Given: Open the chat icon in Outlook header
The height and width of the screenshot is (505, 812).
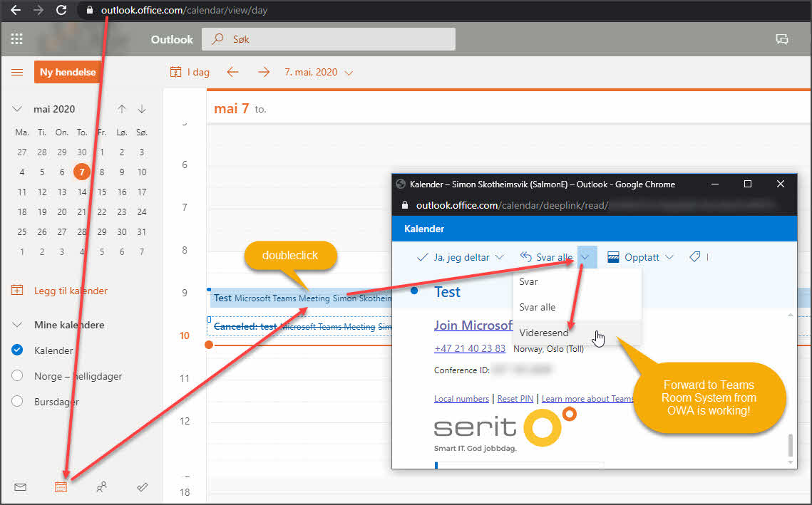Looking at the screenshot, I should coord(781,38).
